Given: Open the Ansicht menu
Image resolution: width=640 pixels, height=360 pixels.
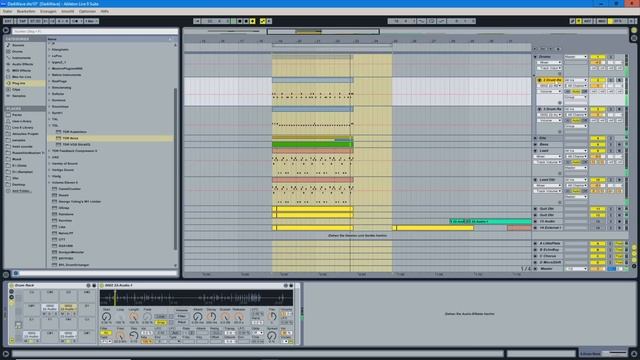Looking at the screenshot, I should 68,11.
